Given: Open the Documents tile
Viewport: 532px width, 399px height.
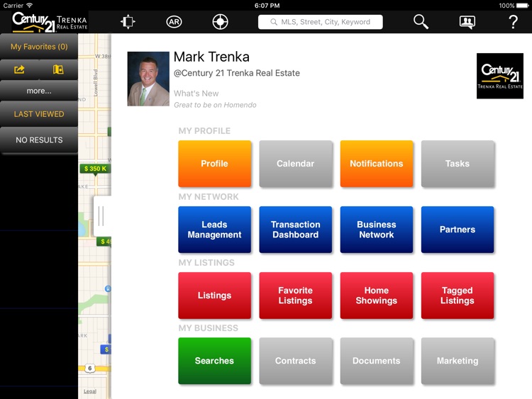Looking at the screenshot, I should tap(377, 361).
